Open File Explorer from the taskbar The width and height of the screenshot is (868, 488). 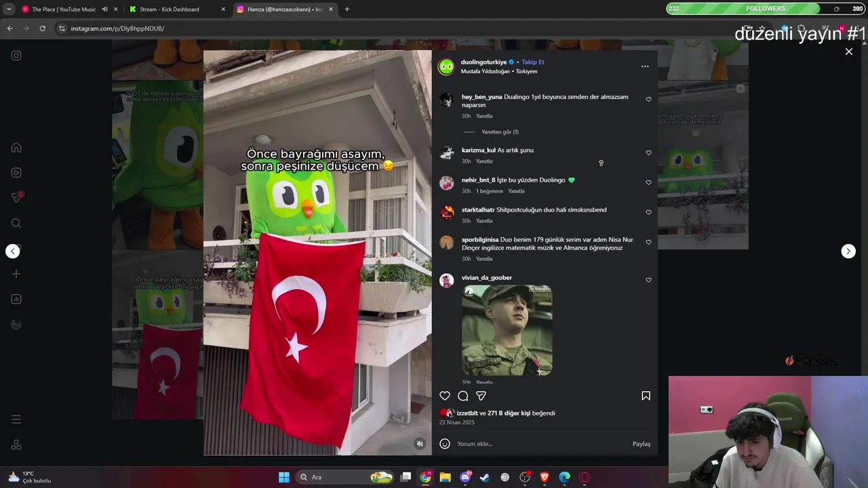[x=445, y=477]
